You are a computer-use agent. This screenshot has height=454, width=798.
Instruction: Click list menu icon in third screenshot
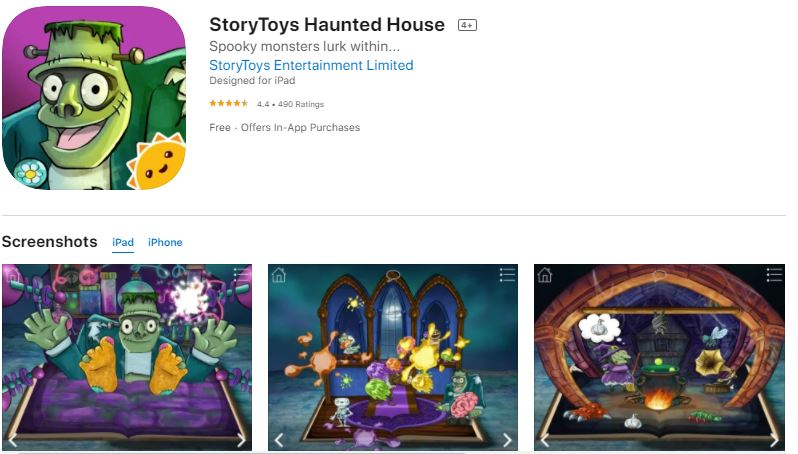coord(774,275)
